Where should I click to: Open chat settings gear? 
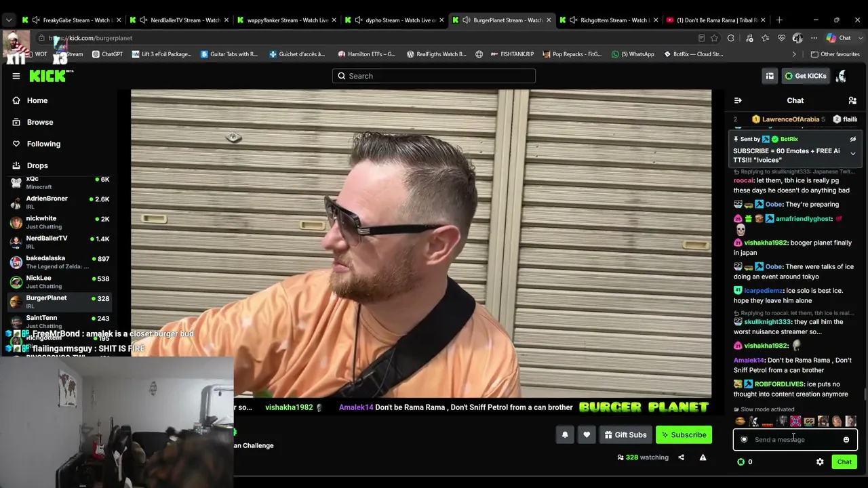pos(820,462)
